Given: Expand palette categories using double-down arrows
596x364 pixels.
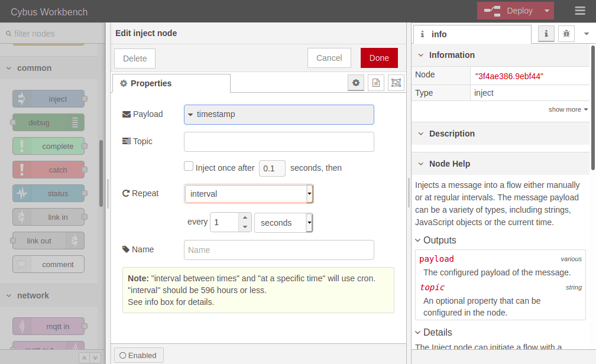Looking at the screenshot, I should click(95, 357).
